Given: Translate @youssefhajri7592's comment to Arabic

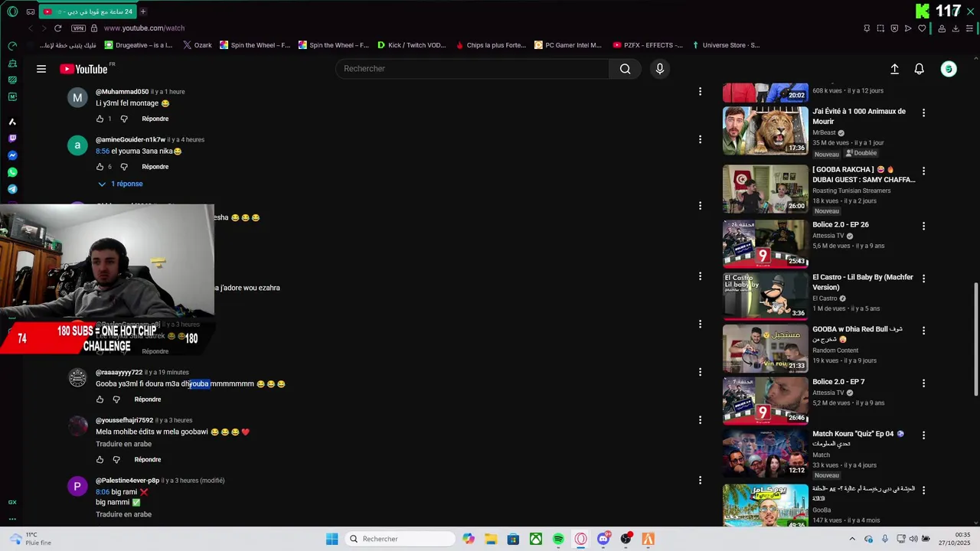Looking at the screenshot, I should point(123,444).
